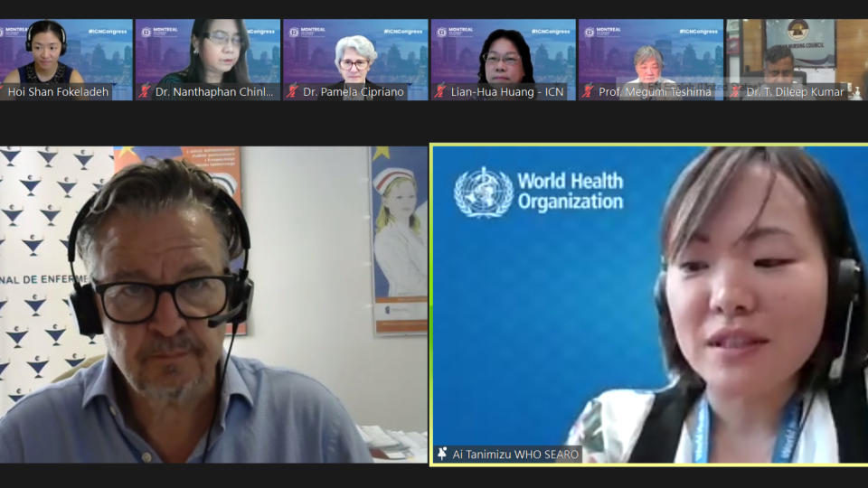The width and height of the screenshot is (868, 488).
Task: Click muted mic icon beside Dr. Pamela Cipriano
Action: point(293,91)
